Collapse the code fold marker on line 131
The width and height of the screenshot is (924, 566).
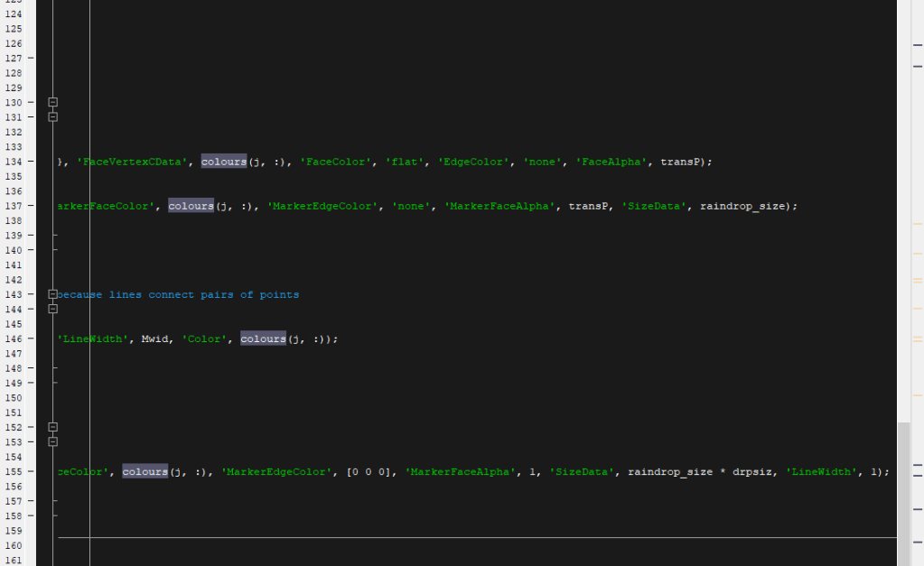52,117
